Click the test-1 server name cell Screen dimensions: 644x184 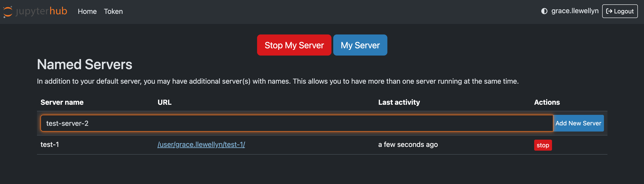(x=50, y=145)
